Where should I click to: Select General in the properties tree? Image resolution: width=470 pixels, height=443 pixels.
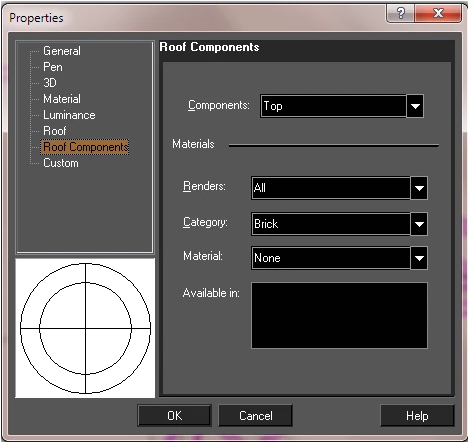tap(62, 51)
